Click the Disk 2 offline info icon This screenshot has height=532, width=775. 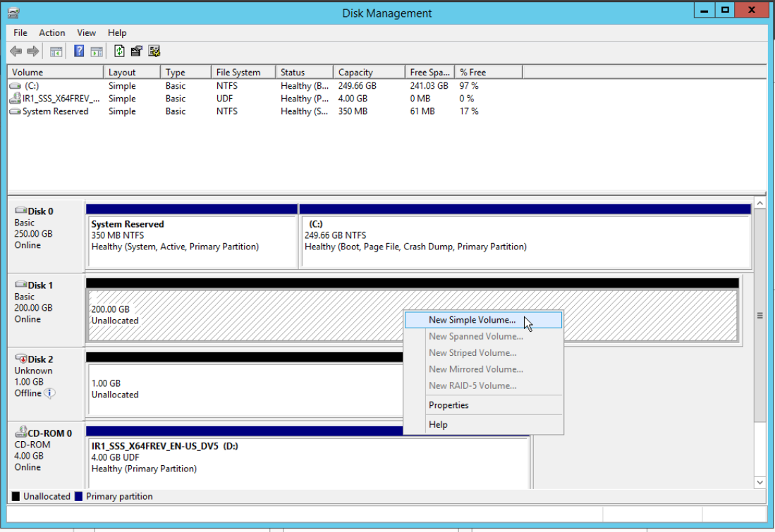pos(49,393)
